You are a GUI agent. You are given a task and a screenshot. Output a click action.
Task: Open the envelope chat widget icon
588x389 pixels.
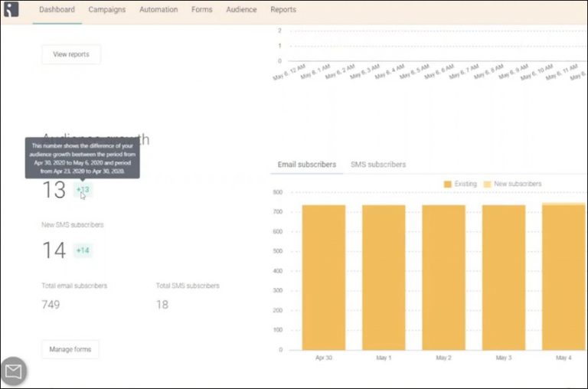click(13, 372)
